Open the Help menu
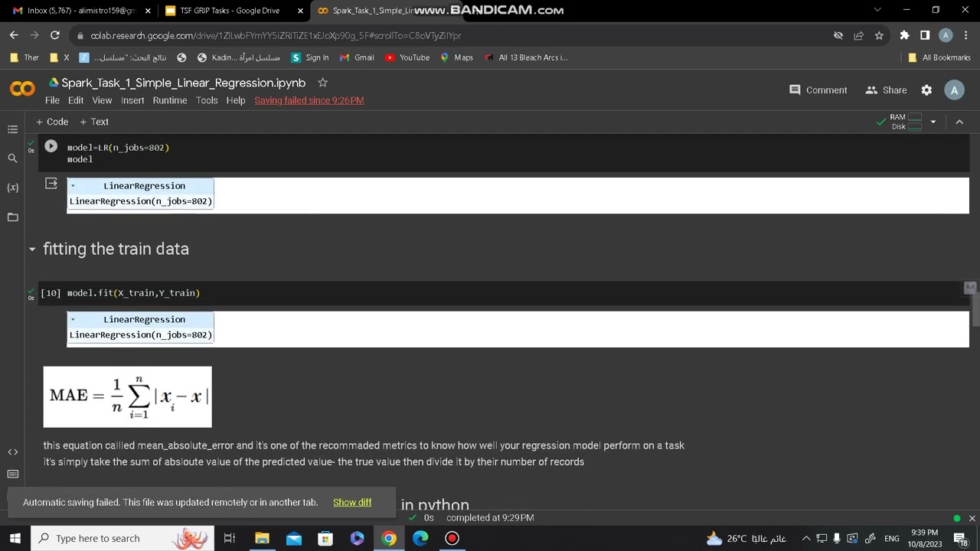This screenshot has width=980, height=551. pyautogui.click(x=236, y=100)
